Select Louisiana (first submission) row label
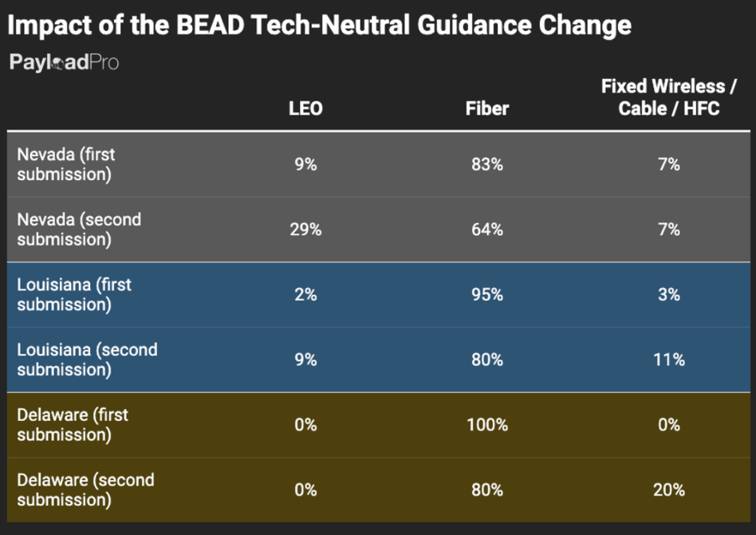Image resolution: width=756 pixels, height=535 pixels. 74,294
